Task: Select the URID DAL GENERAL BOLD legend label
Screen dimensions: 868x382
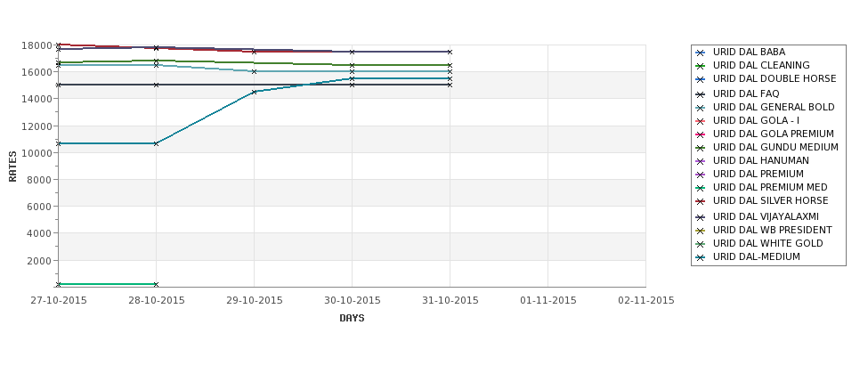Action: [774, 108]
